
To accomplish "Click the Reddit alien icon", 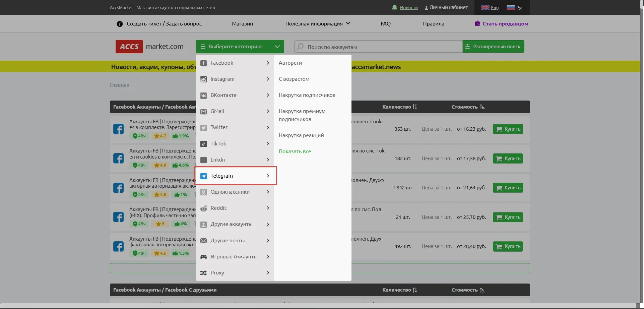I will click(203, 208).
